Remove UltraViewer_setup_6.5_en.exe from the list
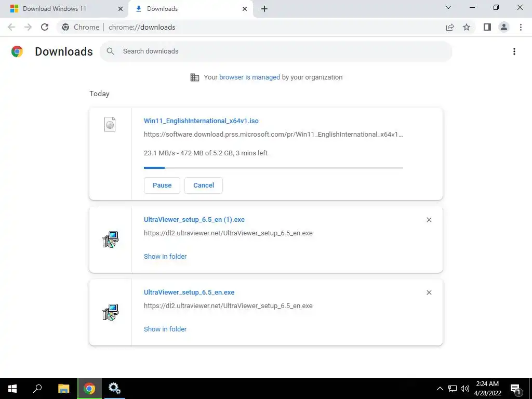The width and height of the screenshot is (532, 399). click(429, 292)
